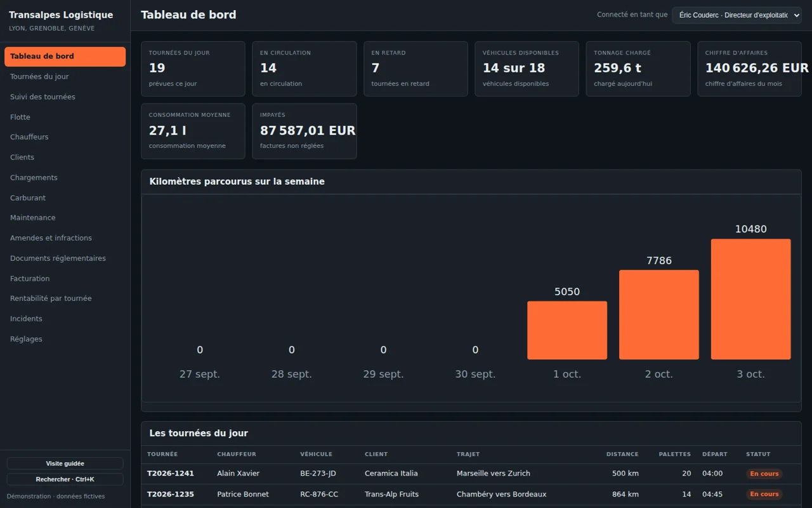Image resolution: width=812 pixels, height=508 pixels.
Task: Select Maintenance in the sidebar
Action: 65,218
